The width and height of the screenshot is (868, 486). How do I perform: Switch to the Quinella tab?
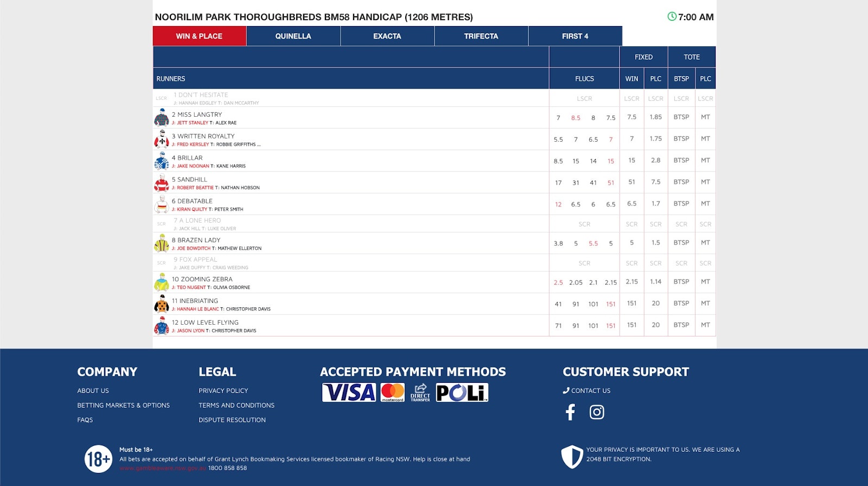click(x=293, y=36)
